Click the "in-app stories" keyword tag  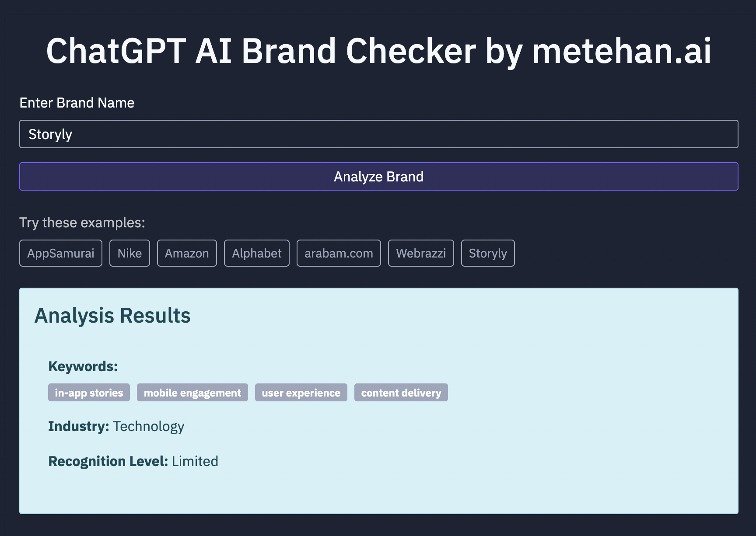point(89,393)
